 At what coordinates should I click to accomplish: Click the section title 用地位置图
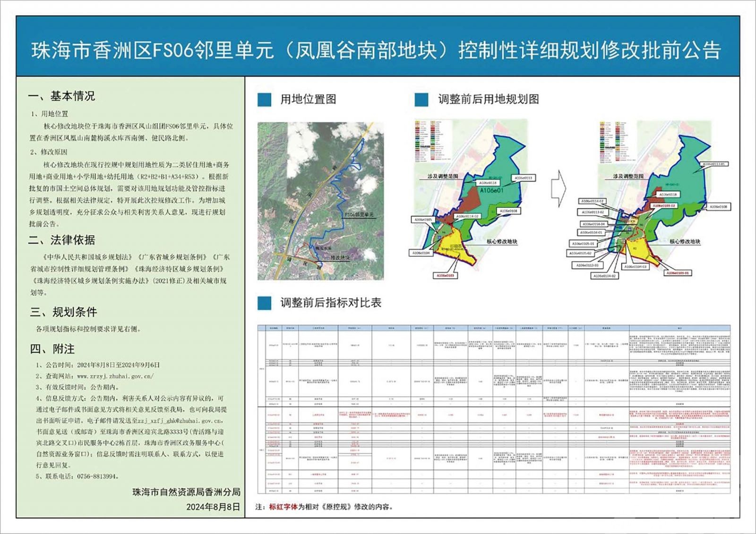[x=309, y=100]
